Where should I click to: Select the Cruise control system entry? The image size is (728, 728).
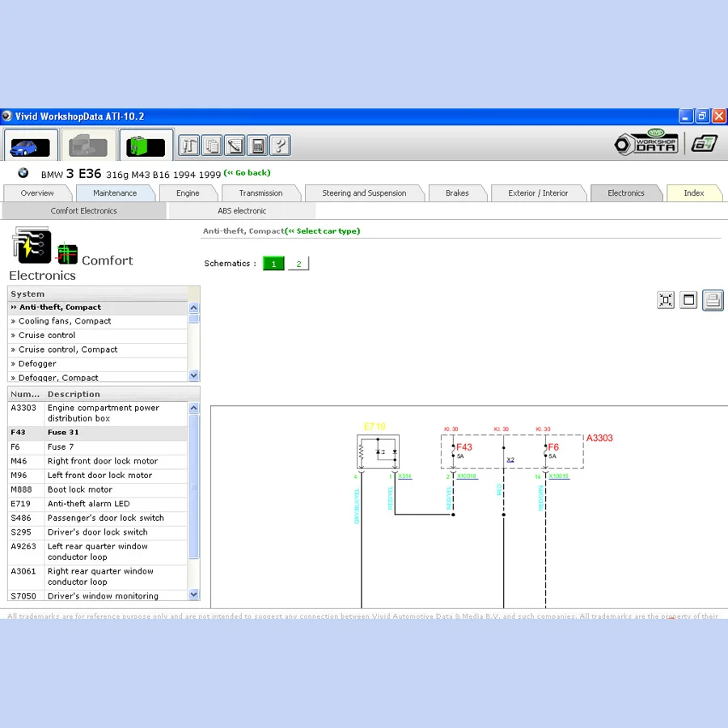point(98,335)
